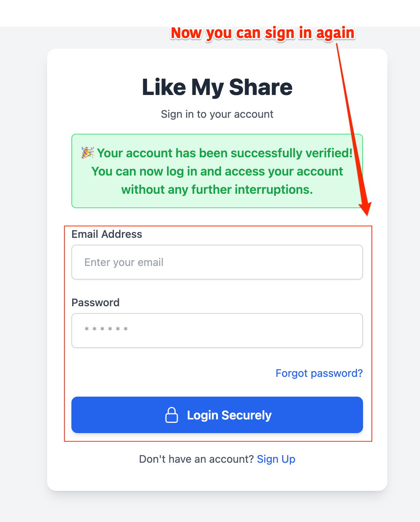420x522 pixels.
Task: Click the 'Sign in to your account' subtitle
Action: 217,114
